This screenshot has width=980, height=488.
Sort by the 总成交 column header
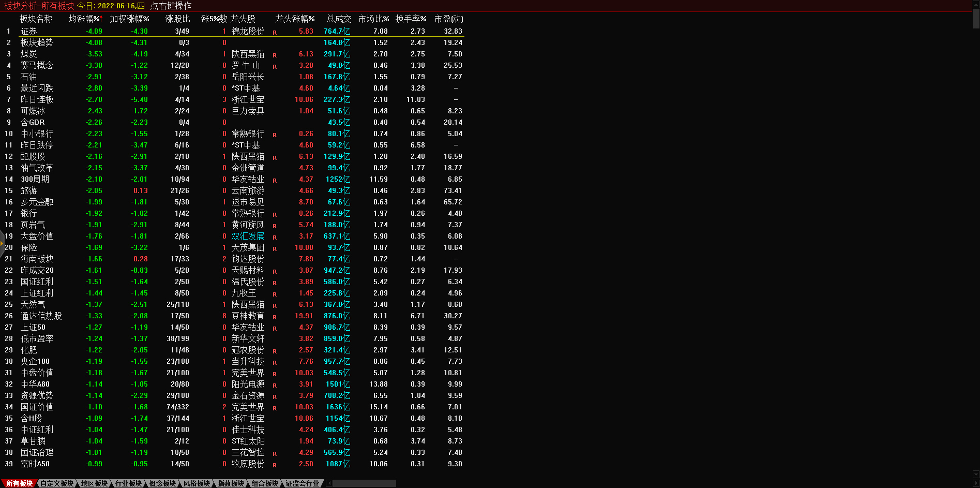(x=339, y=19)
